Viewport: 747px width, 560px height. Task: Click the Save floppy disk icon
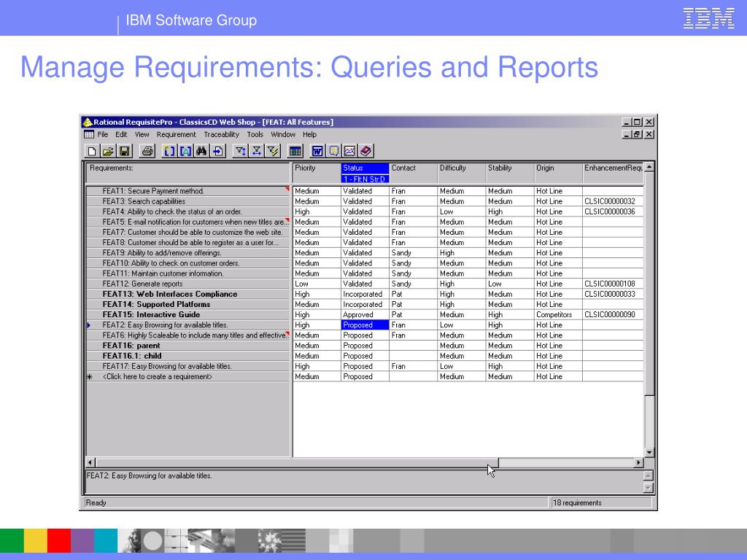[124, 152]
